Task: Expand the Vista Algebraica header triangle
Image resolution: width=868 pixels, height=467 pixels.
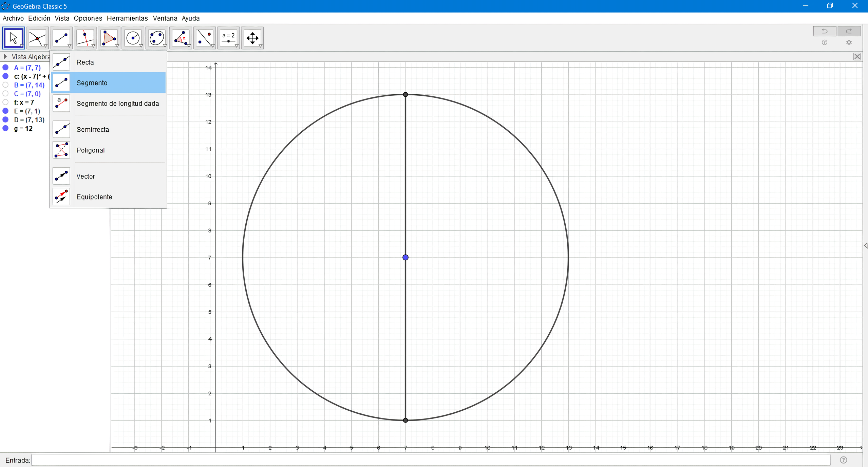Action: (5, 57)
